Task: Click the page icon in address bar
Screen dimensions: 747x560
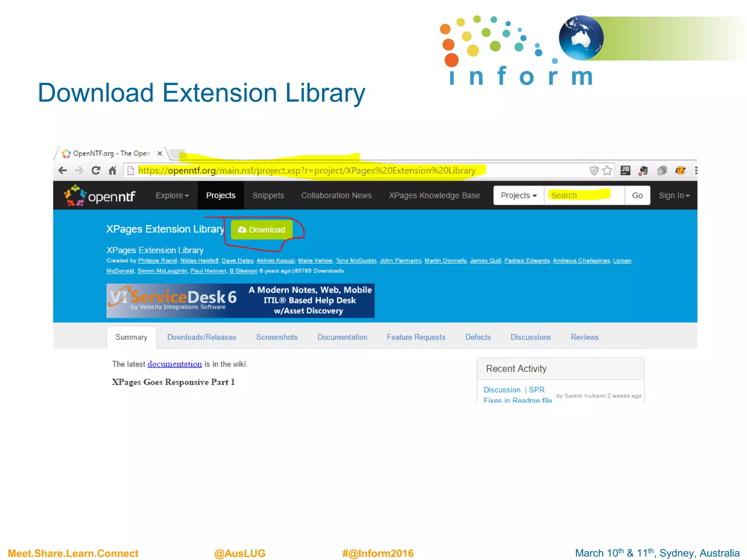Action: click(x=131, y=170)
